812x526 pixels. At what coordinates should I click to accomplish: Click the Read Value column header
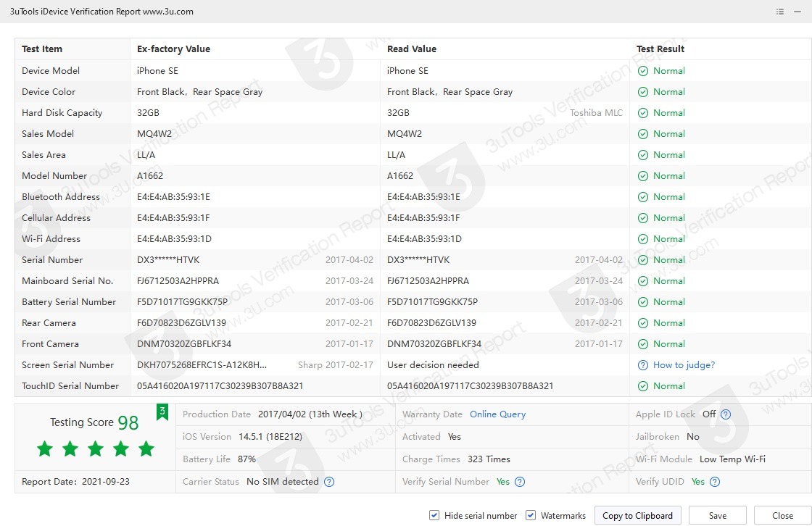tap(412, 49)
